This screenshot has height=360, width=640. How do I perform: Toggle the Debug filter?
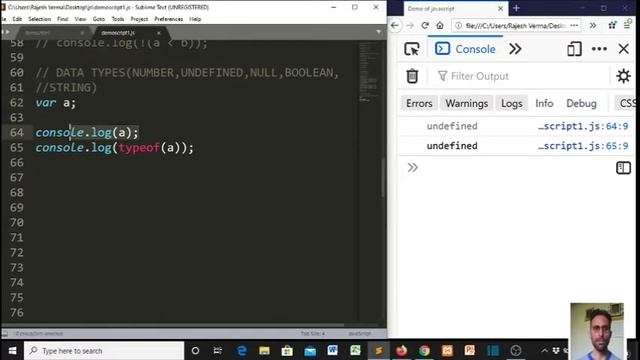pos(581,103)
